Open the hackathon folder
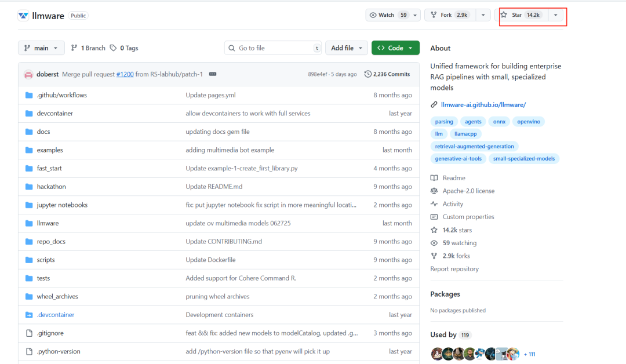The height and width of the screenshot is (364, 626). click(x=51, y=187)
